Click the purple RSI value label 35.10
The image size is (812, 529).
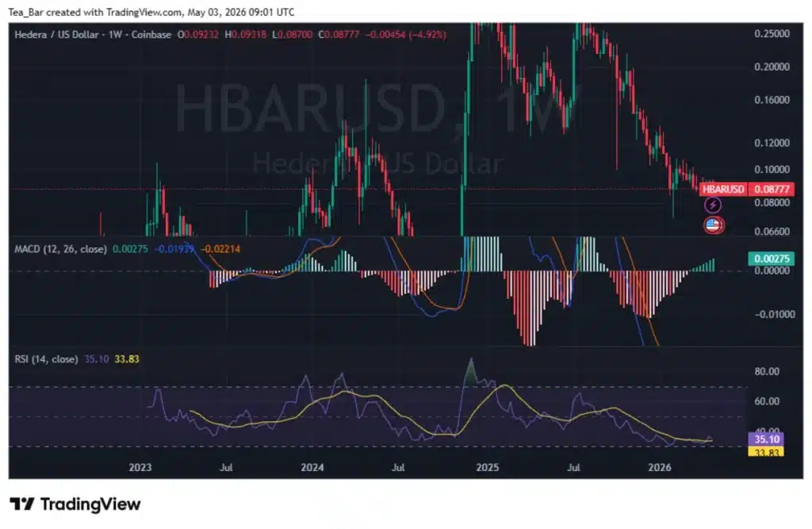767,439
